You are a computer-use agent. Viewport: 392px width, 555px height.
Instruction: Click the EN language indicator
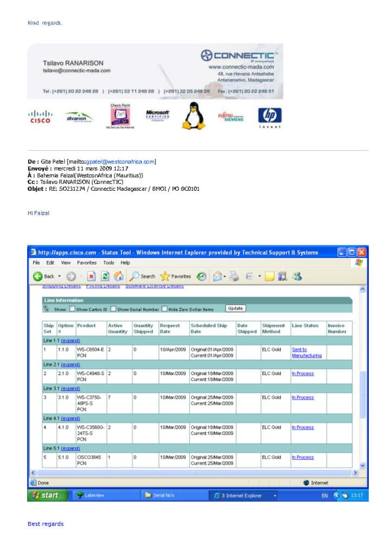(324, 496)
